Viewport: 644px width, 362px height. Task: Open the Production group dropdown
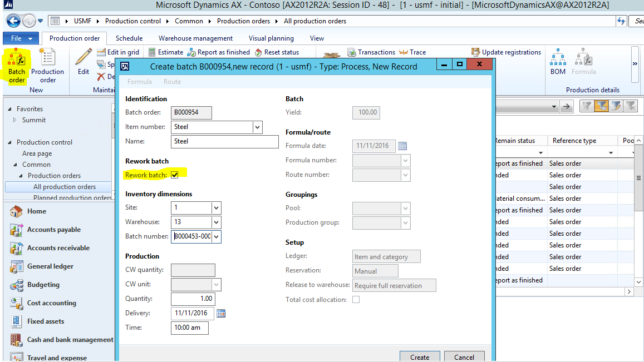[405, 222]
